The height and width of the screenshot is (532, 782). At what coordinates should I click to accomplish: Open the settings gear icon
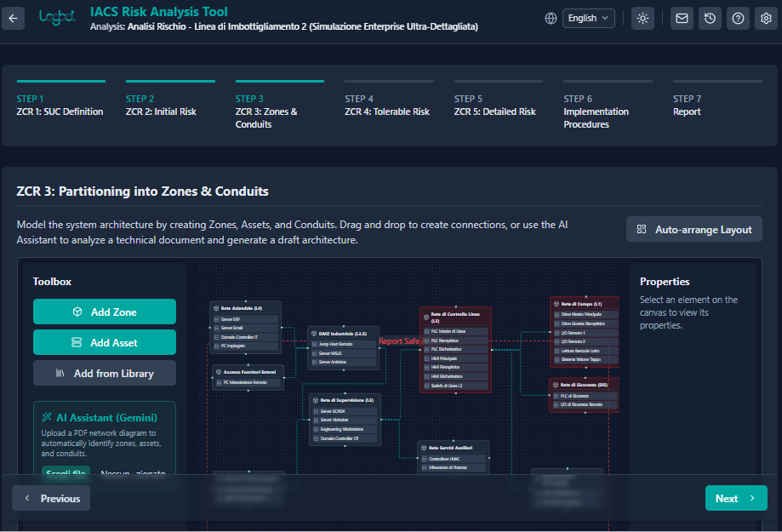pyautogui.click(x=766, y=18)
